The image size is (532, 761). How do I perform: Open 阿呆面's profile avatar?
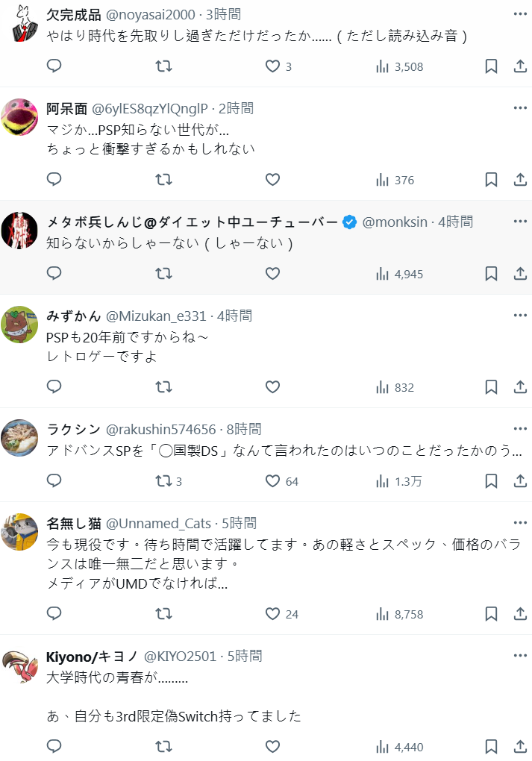click(20, 116)
